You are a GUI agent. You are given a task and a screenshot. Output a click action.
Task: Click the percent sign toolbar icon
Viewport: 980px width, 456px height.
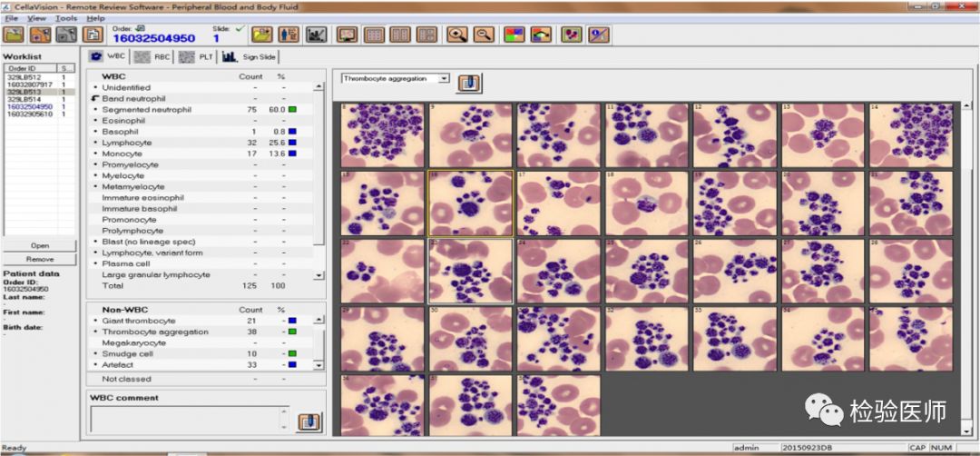pos(598,35)
